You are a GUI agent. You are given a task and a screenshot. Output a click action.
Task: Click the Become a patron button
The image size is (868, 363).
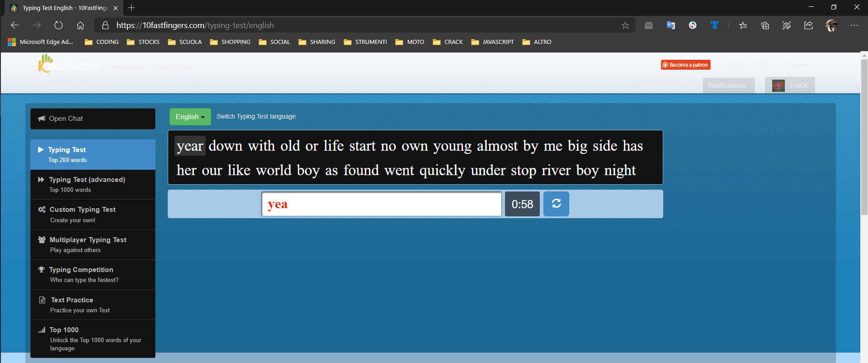click(685, 65)
